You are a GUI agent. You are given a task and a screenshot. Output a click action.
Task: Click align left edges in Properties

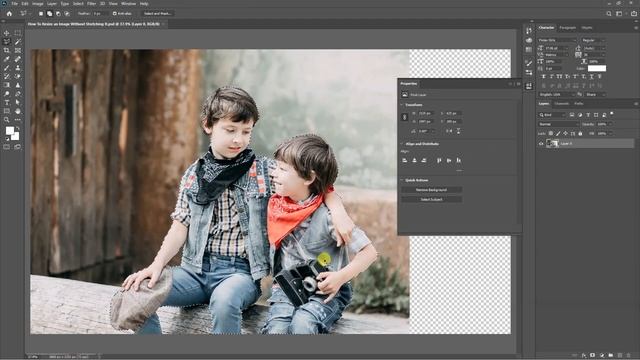[x=405, y=160]
